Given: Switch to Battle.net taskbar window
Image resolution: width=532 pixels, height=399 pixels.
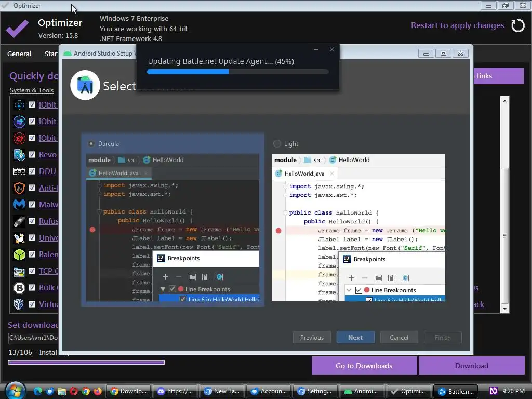Looking at the screenshot, I should click(x=455, y=391).
